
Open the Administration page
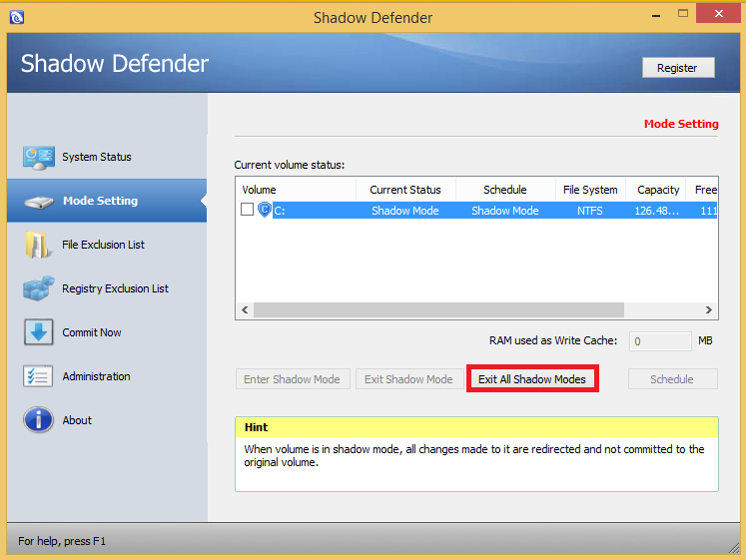pyautogui.click(x=96, y=376)
